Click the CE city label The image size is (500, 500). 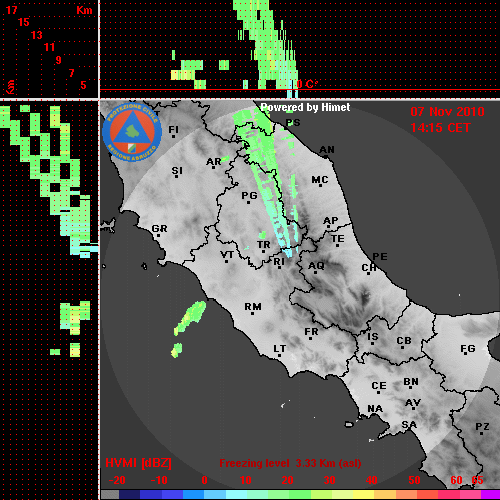coord(379,386)
